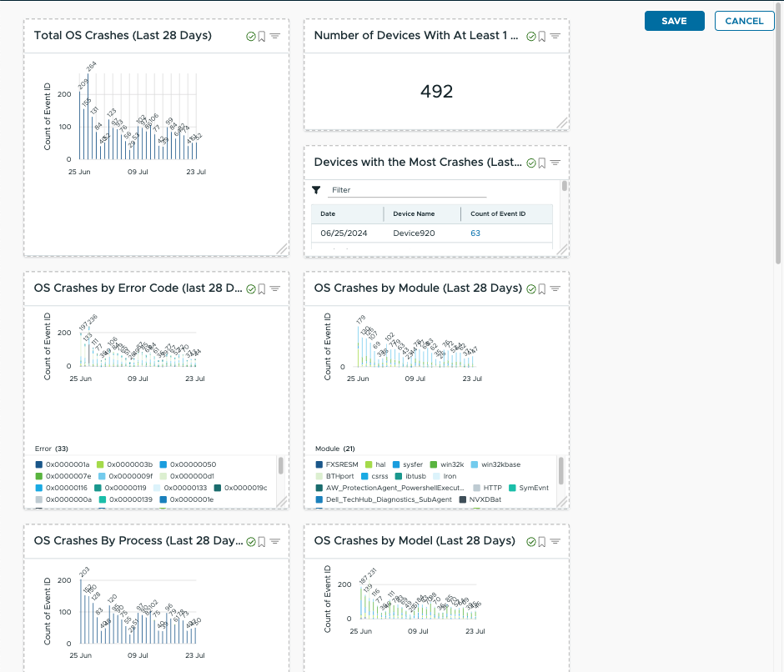Expand the menu on Number of Devices widget
This screenshot has width=784, height=672.
click(x=555, y=36)
